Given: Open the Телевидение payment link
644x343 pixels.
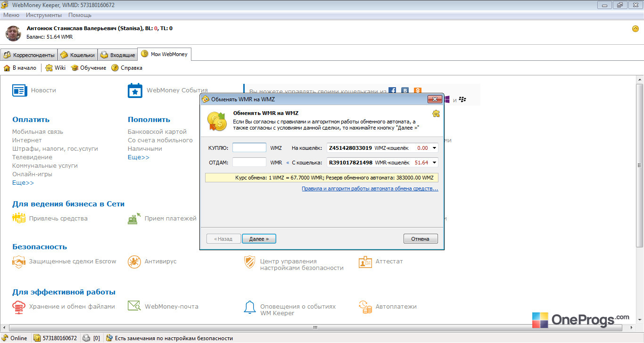Looking at the screenshot, I should click(32, 157).
